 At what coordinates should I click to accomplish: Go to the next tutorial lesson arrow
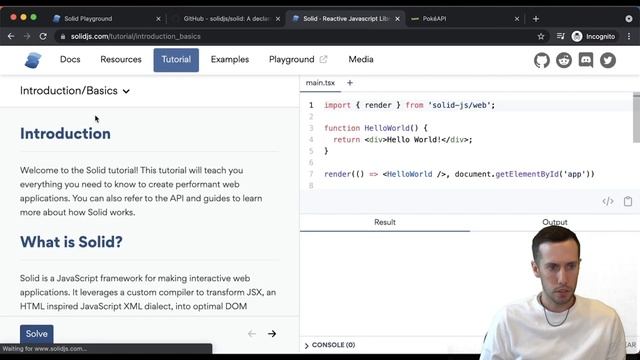[272, 334]
